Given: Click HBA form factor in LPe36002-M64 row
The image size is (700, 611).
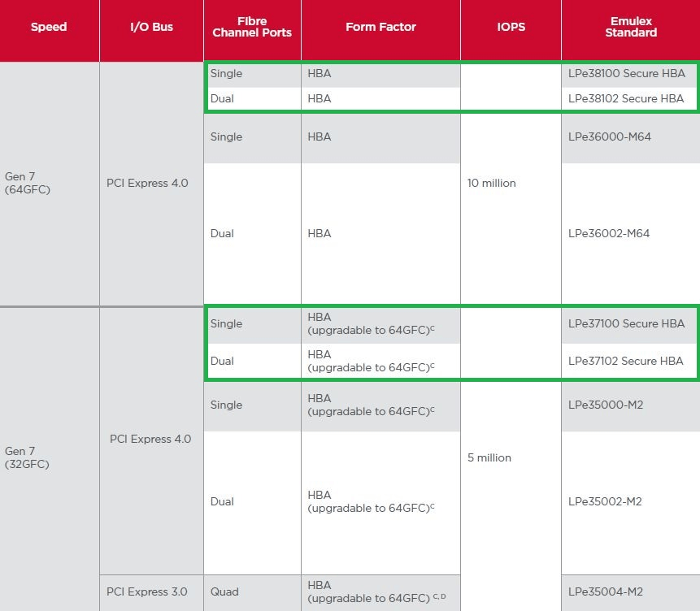Looking at the screenshot, I should tap(320, 233).
